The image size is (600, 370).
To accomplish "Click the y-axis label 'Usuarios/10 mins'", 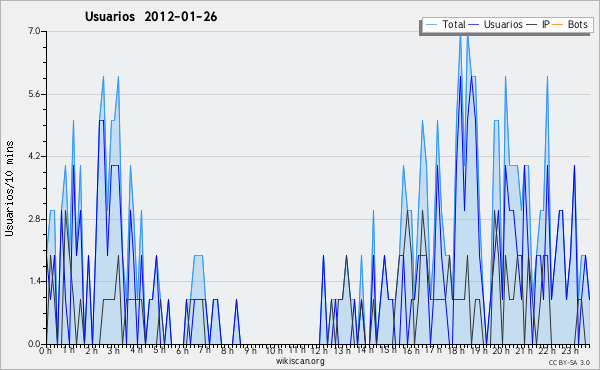I will 9,188.
